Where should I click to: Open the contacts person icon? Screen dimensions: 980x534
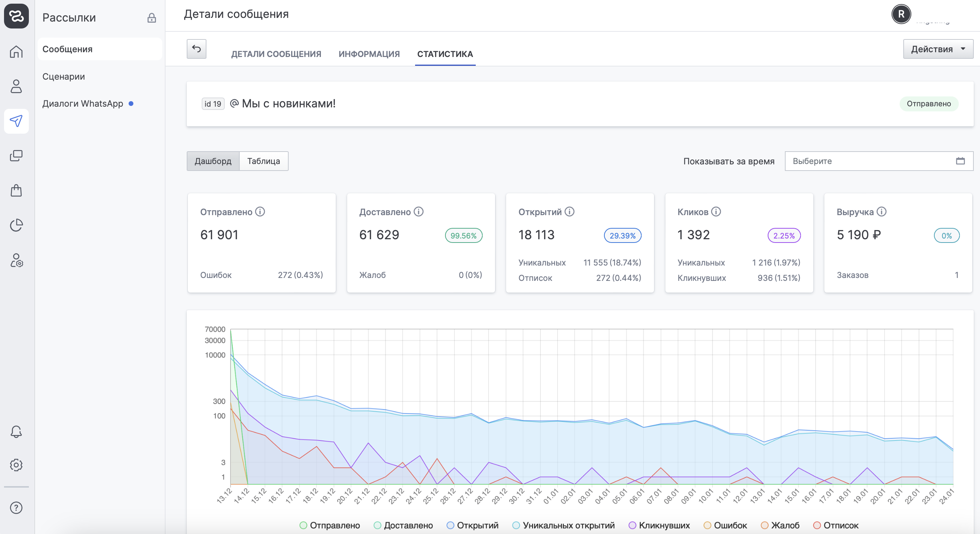click(x=16, y=86)
